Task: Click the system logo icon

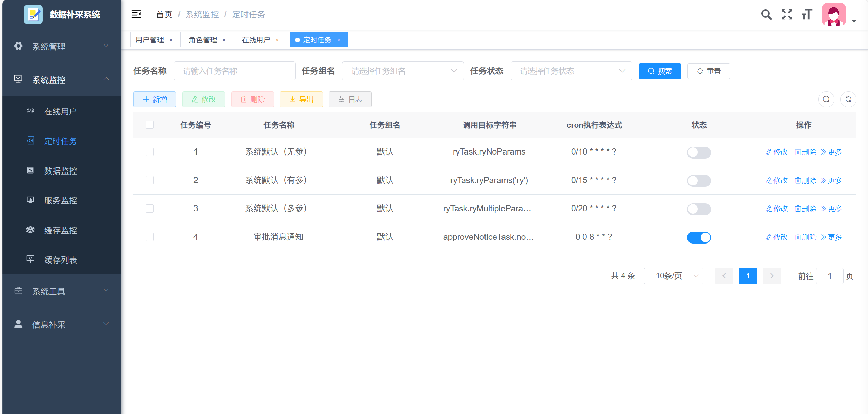Action: click(33, 14)
